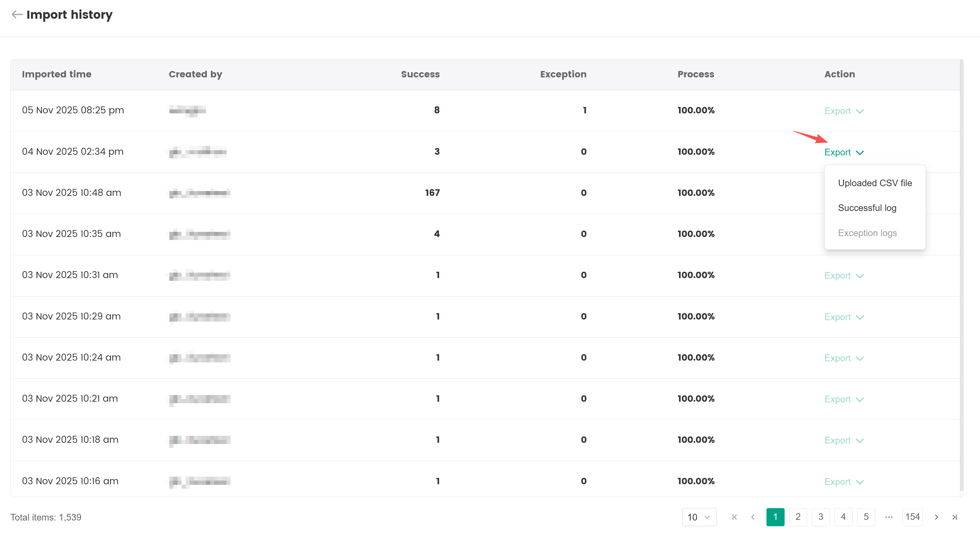
Task: Open page 5 of results
Action: pos(866,517)
